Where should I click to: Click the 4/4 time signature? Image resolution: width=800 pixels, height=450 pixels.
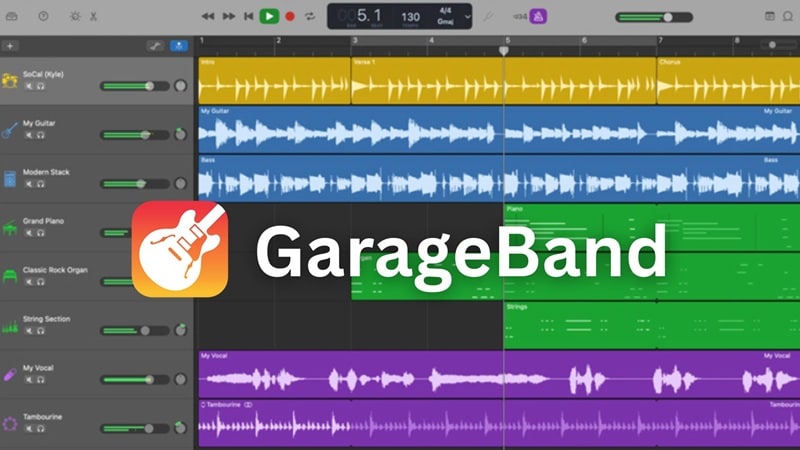click(445, 10)
